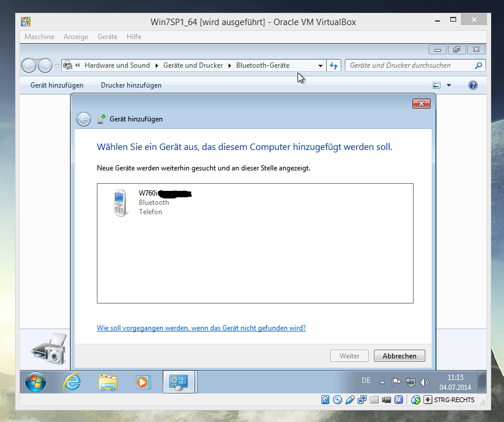
Task: Open the address bar history dropdown
Action: point(320,65)
